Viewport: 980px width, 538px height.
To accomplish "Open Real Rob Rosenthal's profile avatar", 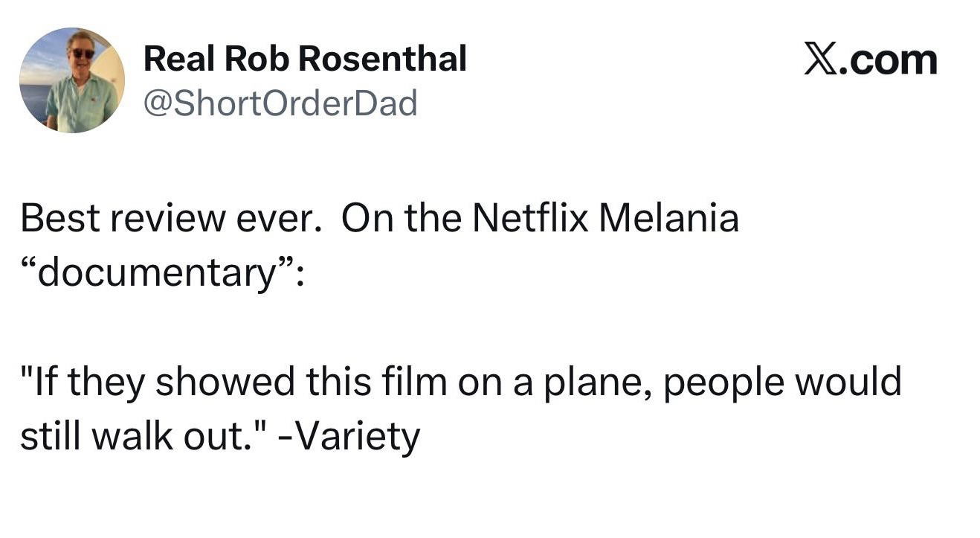I will coord(72,80).
